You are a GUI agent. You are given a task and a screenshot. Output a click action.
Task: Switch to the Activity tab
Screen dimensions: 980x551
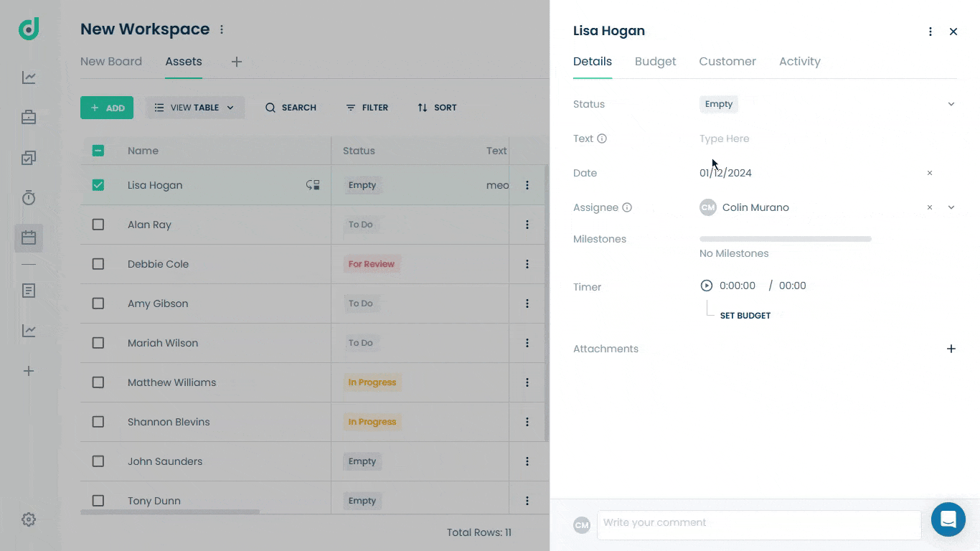[x=800, y=62]
